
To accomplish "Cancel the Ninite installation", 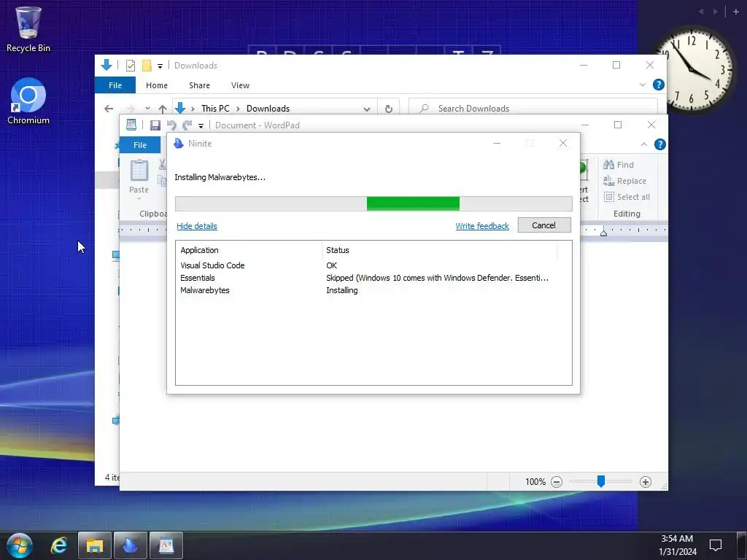I will pos(544,225).
